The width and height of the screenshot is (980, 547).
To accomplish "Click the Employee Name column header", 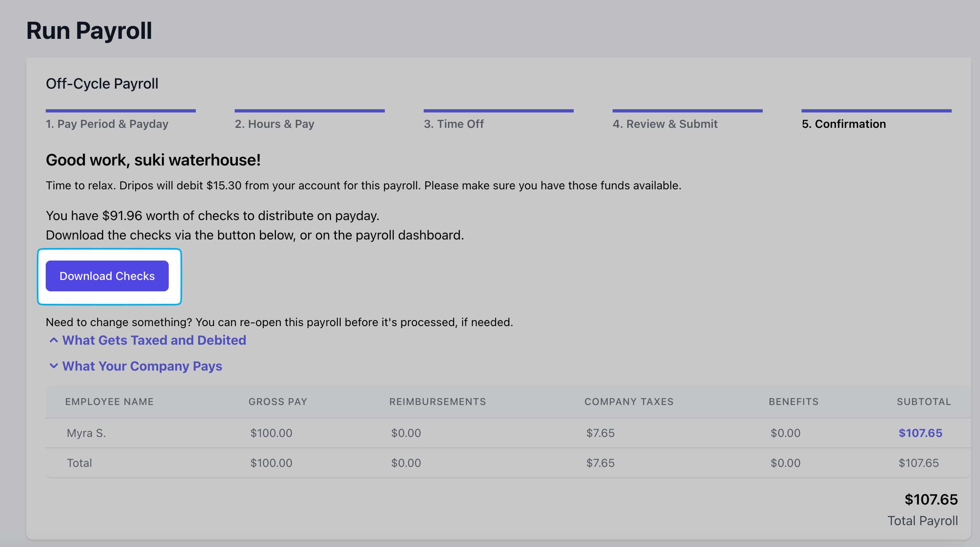I will point(109,402).
